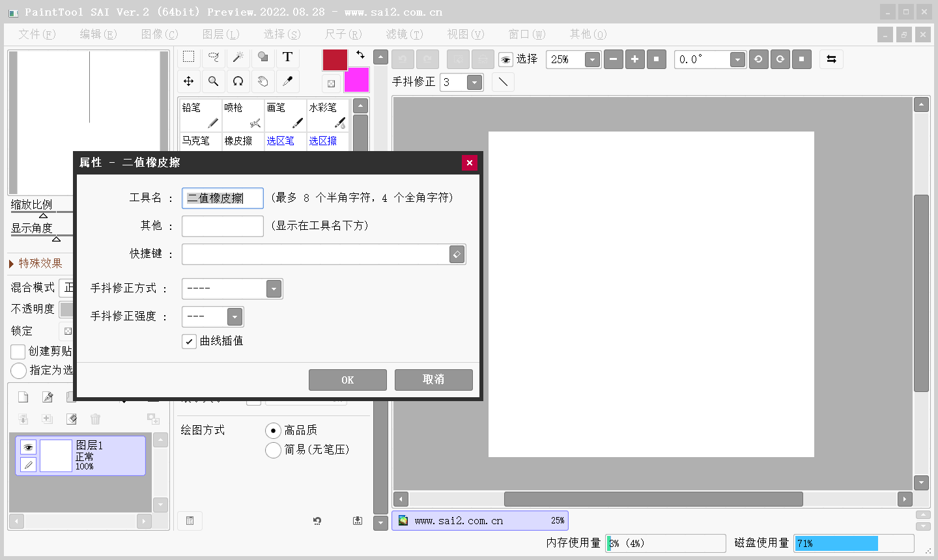The image size is (938, 560).
Task: Open the 0.0° rotation angle dropdown
Action: 737,60
